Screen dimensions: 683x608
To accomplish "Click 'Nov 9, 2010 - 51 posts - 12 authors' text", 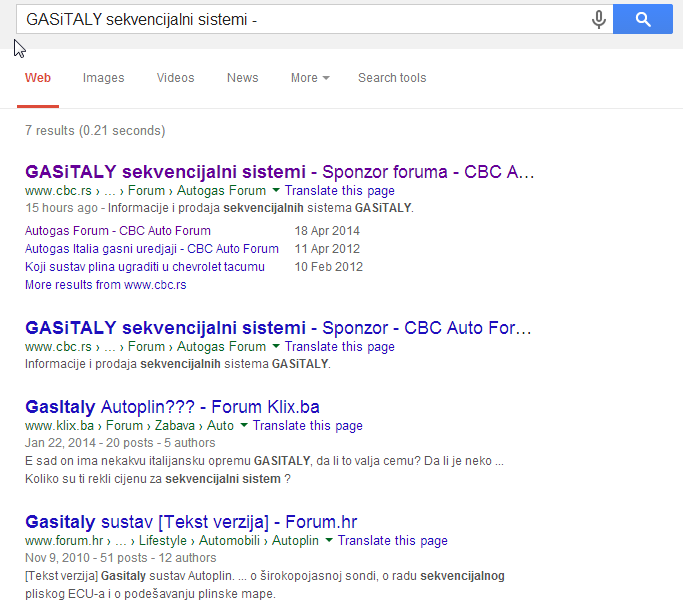I will (x=121, y=558).
